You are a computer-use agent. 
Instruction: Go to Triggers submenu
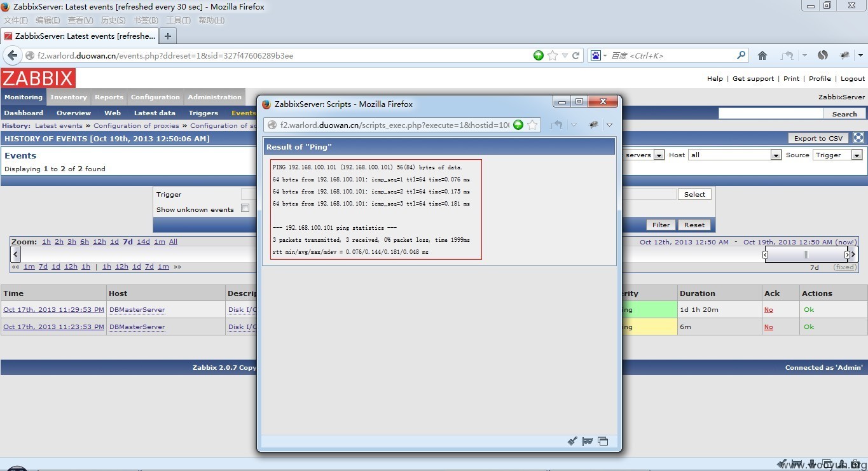tap(203, 113)
